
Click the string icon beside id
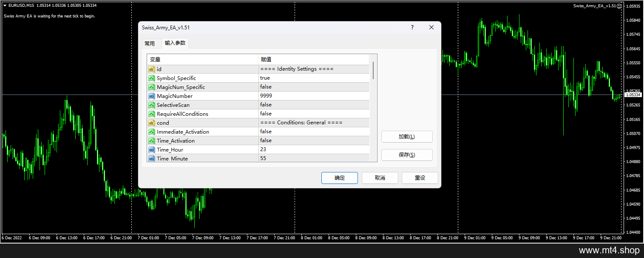(151, 69)
